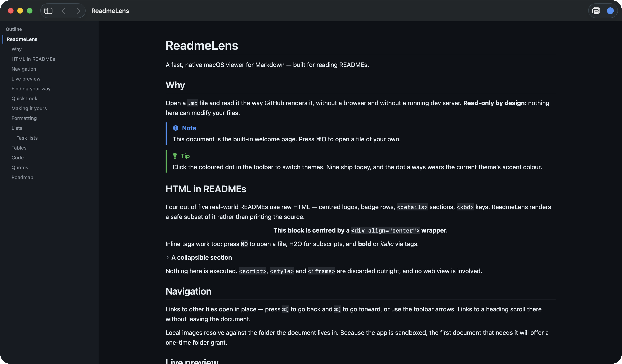Open Roadmap from the outline

tap(22, 177)
